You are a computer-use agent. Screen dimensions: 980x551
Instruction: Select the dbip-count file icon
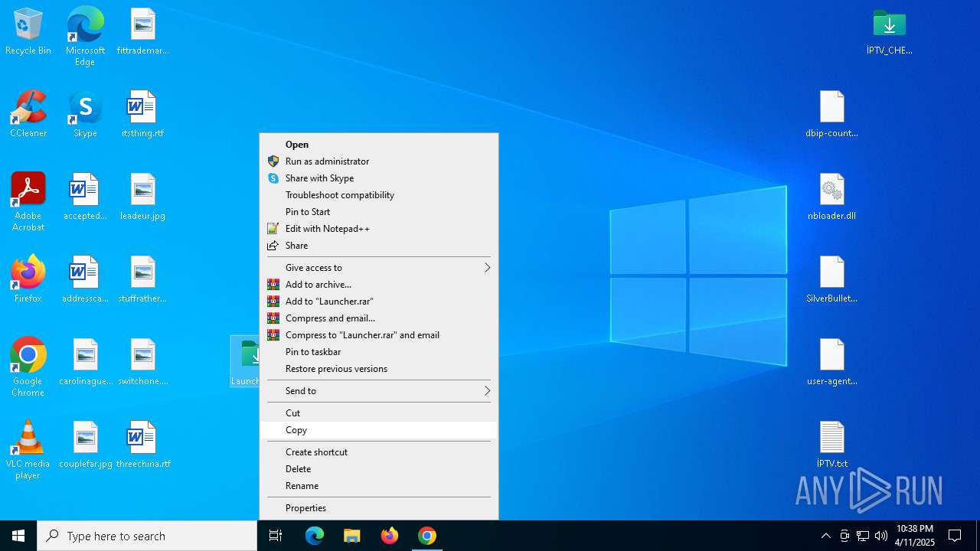pyautogui.click(x=832, y=115)
